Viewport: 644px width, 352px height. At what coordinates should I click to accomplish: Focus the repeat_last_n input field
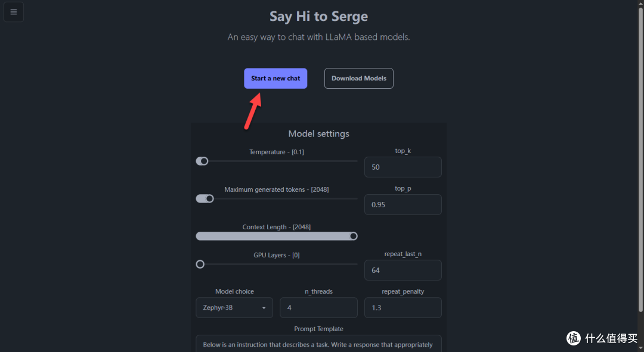pos(403,270)
